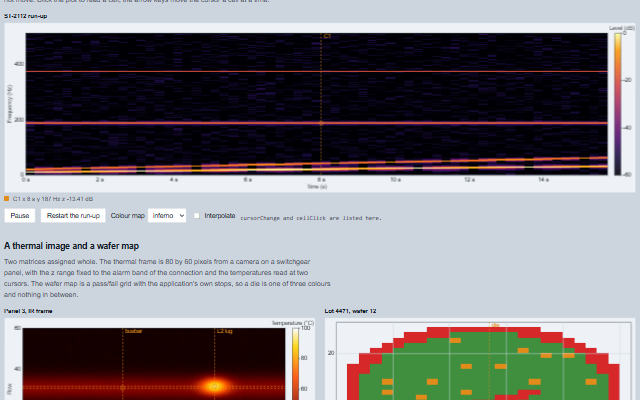This screenshot has width=640, height=400.
Task: Enable the Interpolate checkbox
Action: pos(197,216)
